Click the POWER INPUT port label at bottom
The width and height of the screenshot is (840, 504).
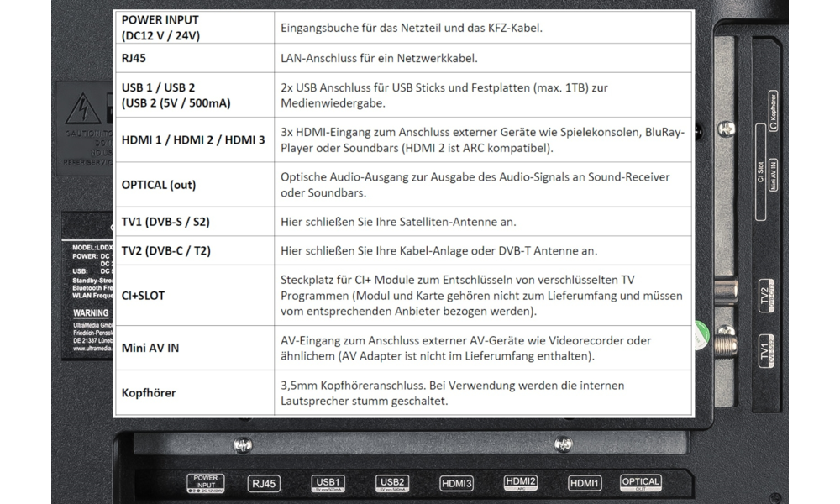click(205, 483)
